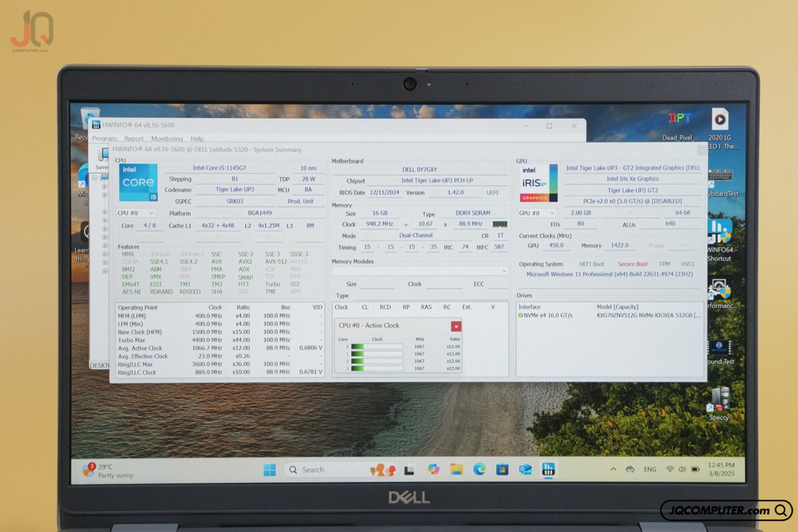Click the volume speaker tray icon

point(682,469)
